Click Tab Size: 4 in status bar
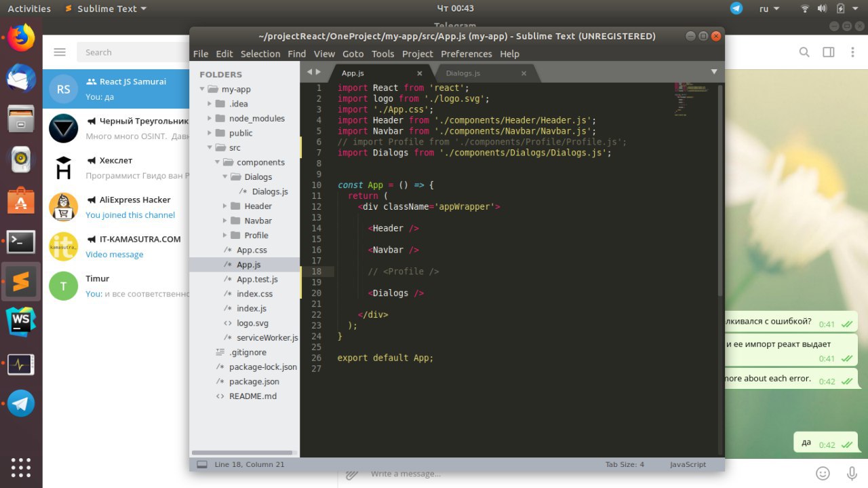The height and width of the screenshot is (488, 868). (x=625, y=465)
